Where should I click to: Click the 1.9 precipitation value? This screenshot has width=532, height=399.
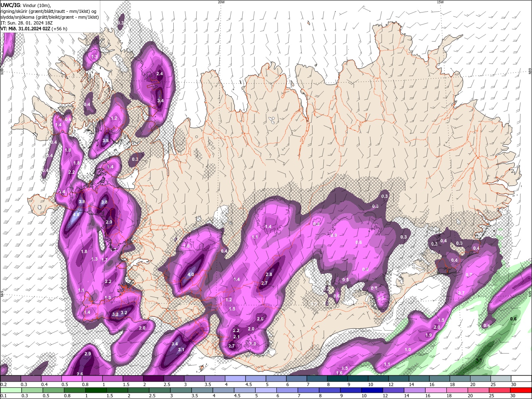[x=429, y=335]
